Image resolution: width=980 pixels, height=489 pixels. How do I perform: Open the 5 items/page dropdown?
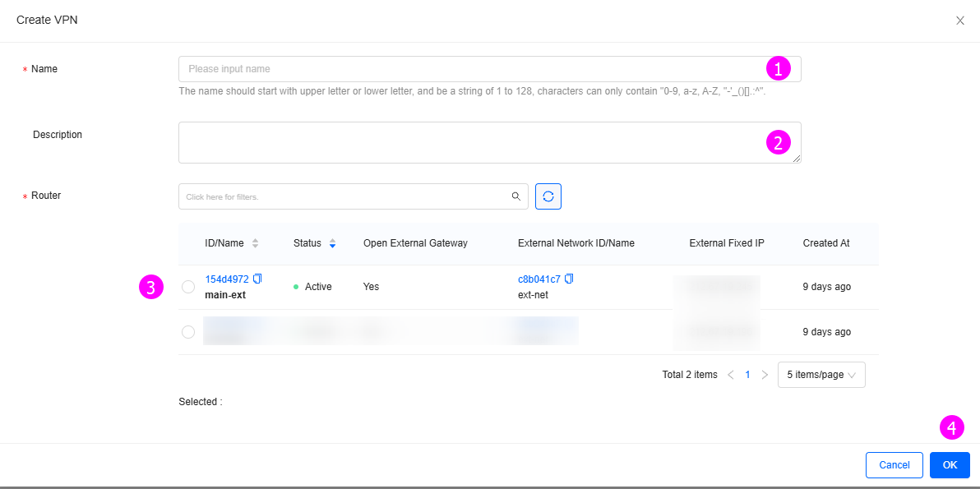click(821, 375)
